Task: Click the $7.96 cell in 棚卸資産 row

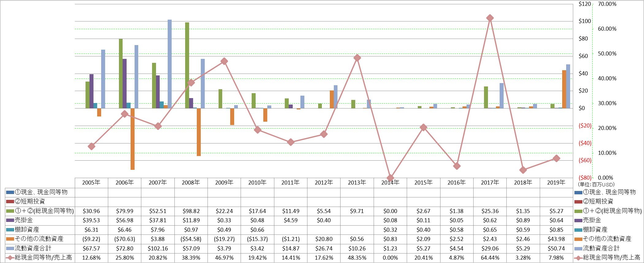Action: pyautogui.click(x=158, y=230)
